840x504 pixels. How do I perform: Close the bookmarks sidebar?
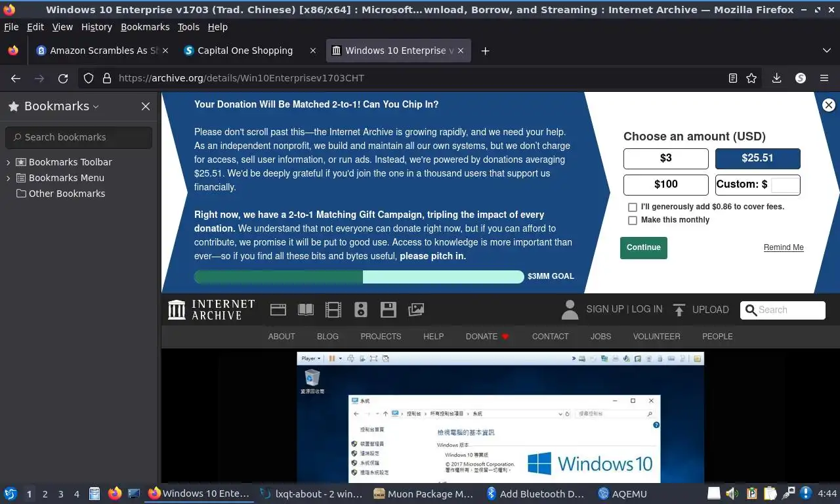(x=146, y=106)
